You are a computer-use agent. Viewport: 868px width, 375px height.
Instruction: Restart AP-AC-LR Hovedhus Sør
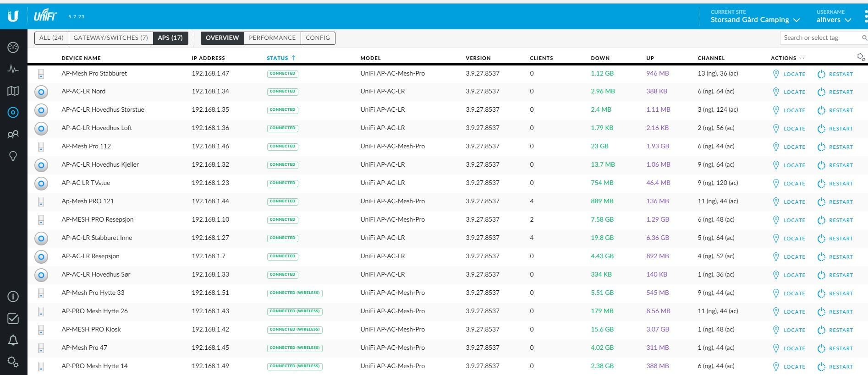(835, 275)
